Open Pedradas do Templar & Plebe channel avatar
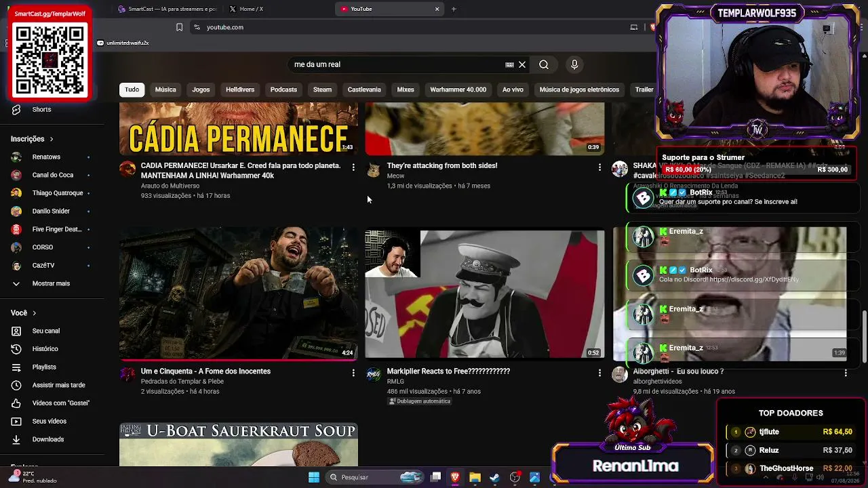The image size is (868, 488). [127, 375]
